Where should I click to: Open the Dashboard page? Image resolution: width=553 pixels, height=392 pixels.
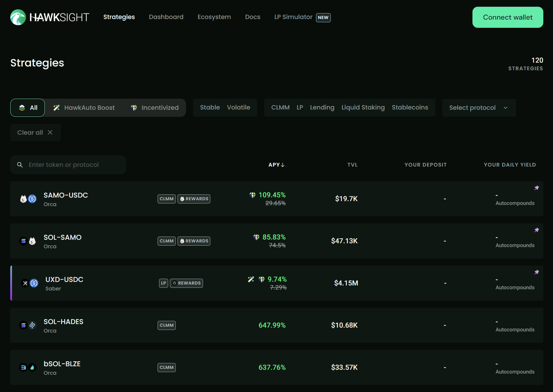166,17
